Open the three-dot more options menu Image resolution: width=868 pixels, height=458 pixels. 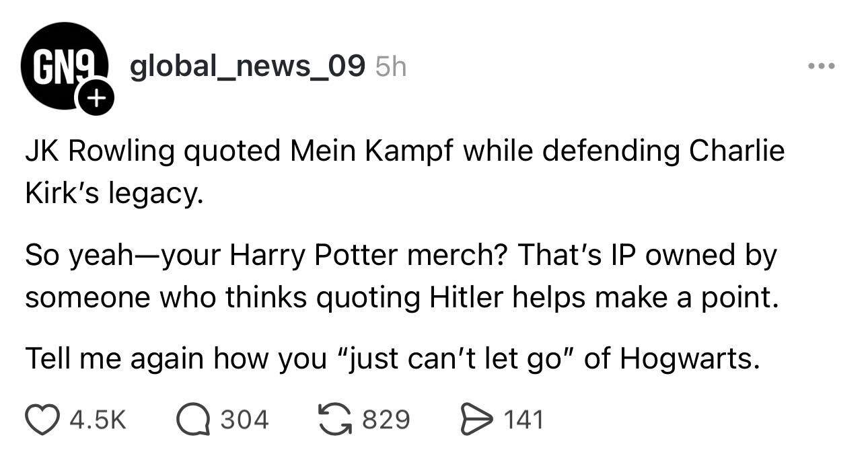tap(821, 67)
